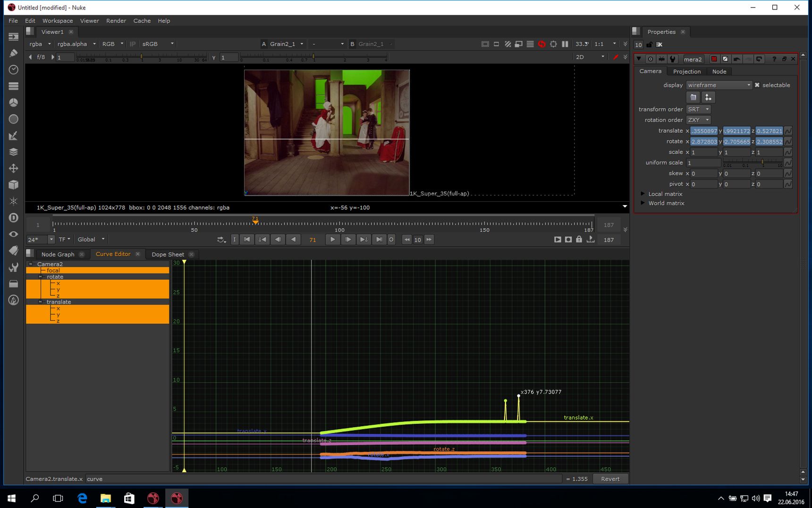Screen dimensions: 812x508
Task: Open the Deep nodes toolbar menu
Action: point(14,218)
